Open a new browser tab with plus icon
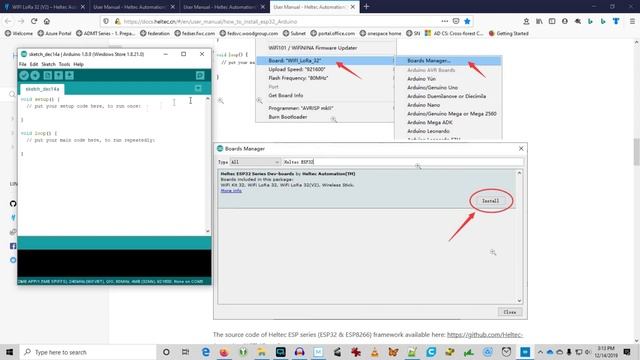Screen dimensions: 640x360 pos(366,7)
